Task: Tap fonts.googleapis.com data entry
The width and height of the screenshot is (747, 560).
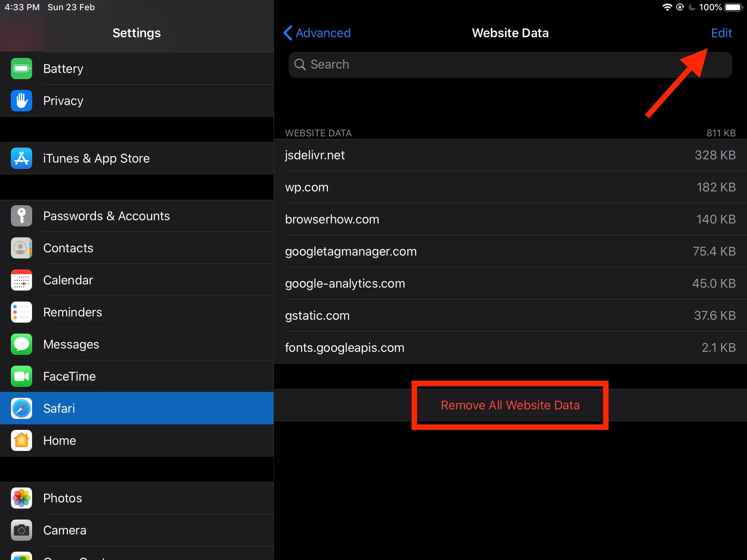Action: pos(510,348)
